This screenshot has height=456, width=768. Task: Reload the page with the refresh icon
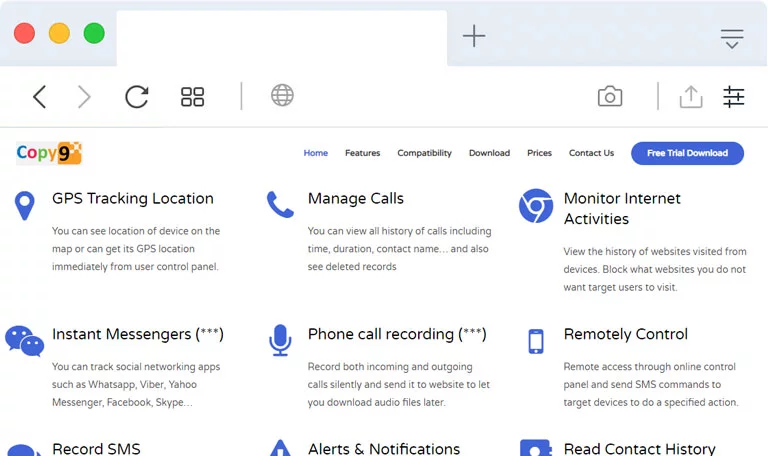137,96
